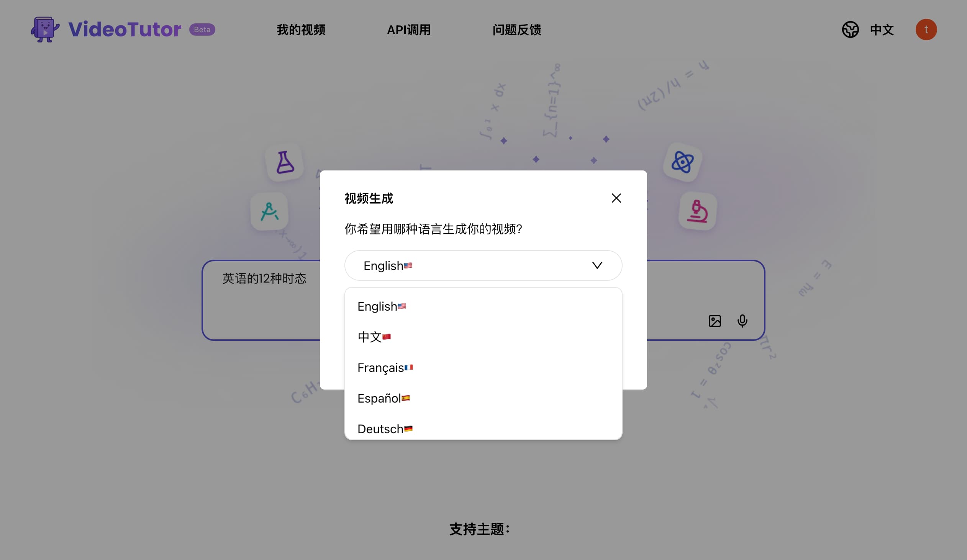This screenshot has height=560, width=967.
Task: Click the chemistry flask subject icon
Action: 285,162
